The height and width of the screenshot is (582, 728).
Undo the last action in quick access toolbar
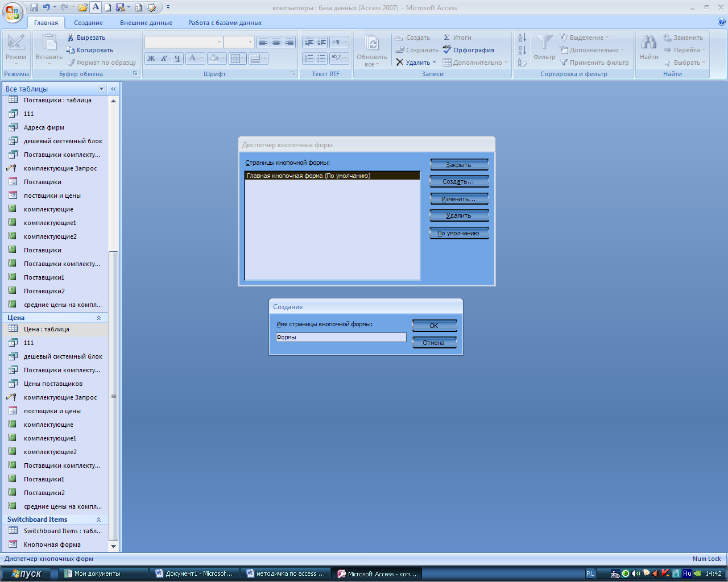(47, 7)
